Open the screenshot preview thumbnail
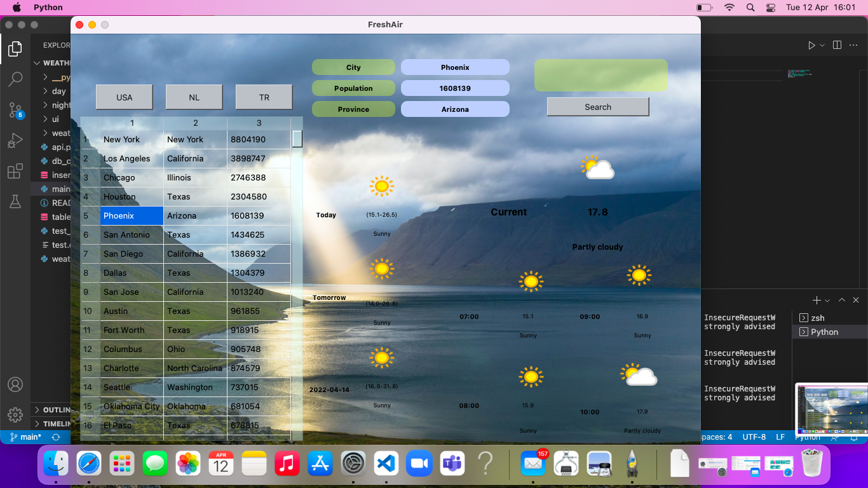The image size is (868, 488). (x=832, y=409)
